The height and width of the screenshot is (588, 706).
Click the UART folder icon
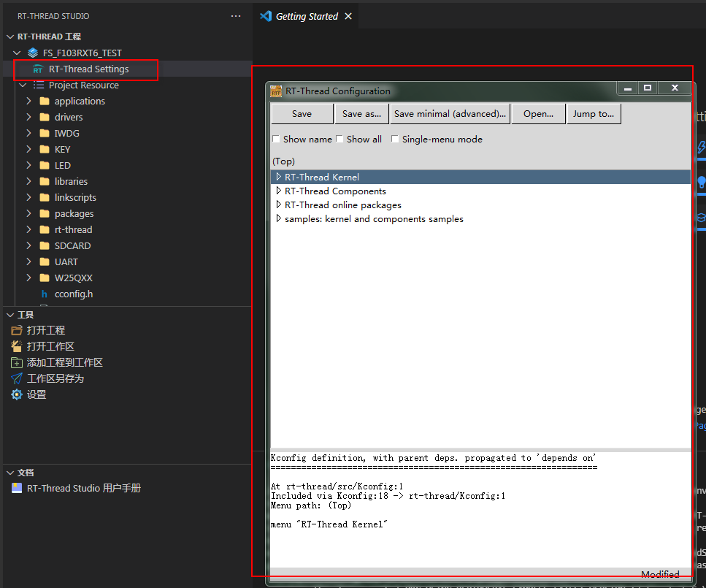[45, 261]
